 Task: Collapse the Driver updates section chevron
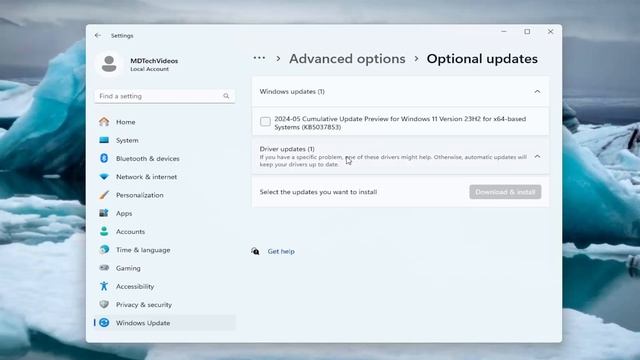(537, 156)
